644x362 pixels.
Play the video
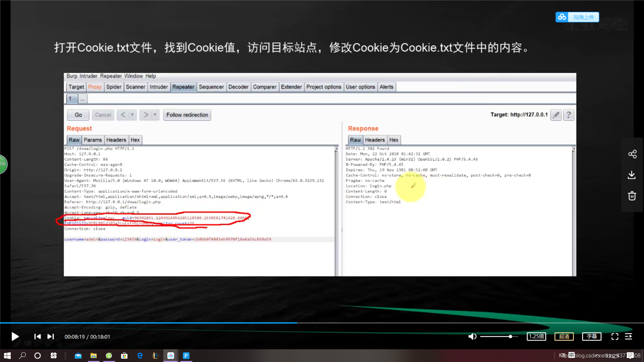coord(15,337)
